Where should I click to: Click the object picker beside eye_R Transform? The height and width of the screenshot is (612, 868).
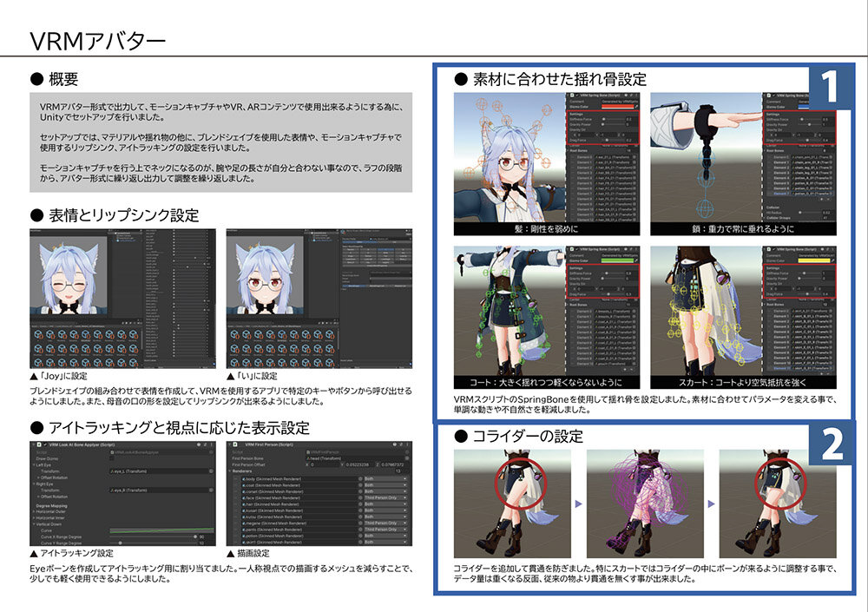click(212, 490)
